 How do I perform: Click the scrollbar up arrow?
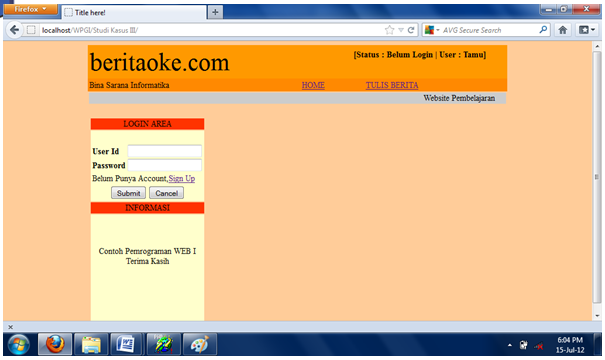(x=597, y=46)
